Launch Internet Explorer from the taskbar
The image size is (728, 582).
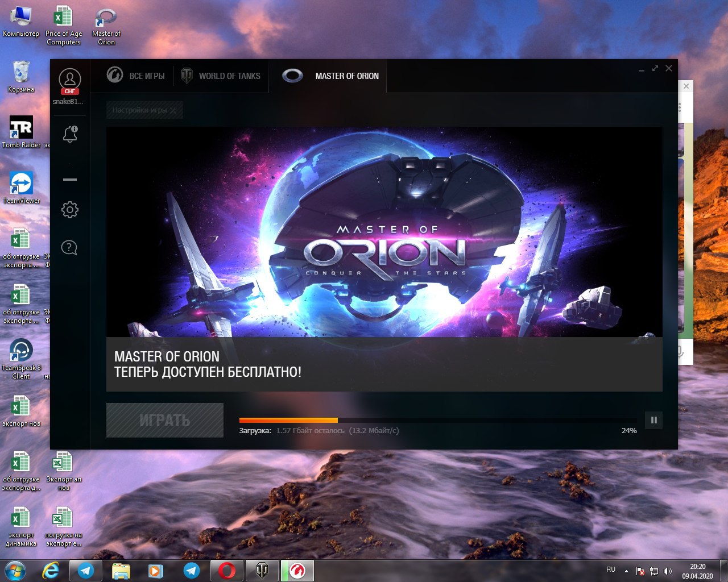(51, 571)
